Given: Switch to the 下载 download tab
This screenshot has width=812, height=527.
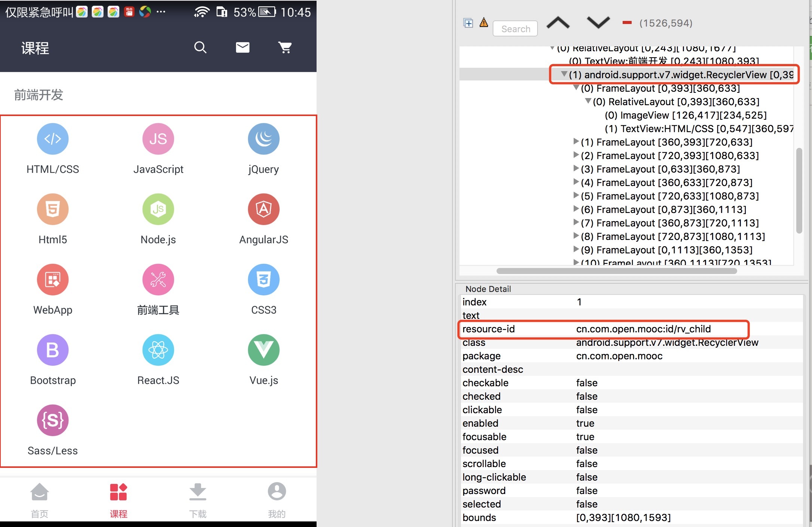Looking at the screenshot, I should pos(198,500).
